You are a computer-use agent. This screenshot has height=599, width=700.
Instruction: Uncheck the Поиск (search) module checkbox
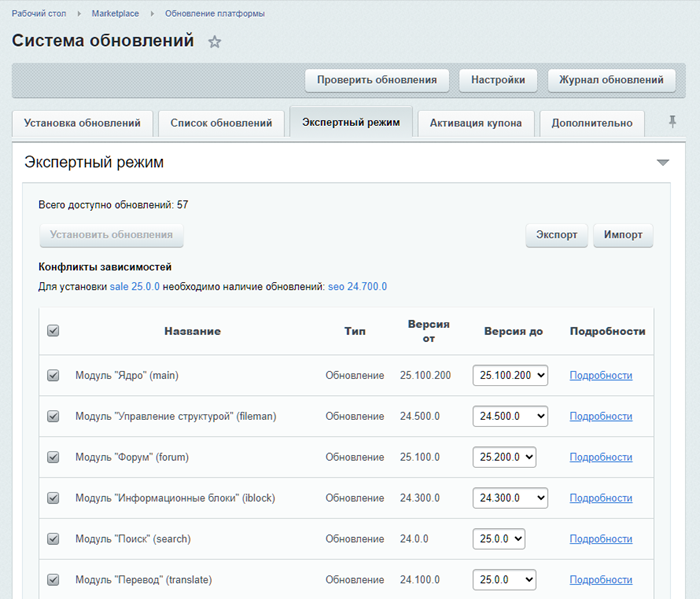53,539
